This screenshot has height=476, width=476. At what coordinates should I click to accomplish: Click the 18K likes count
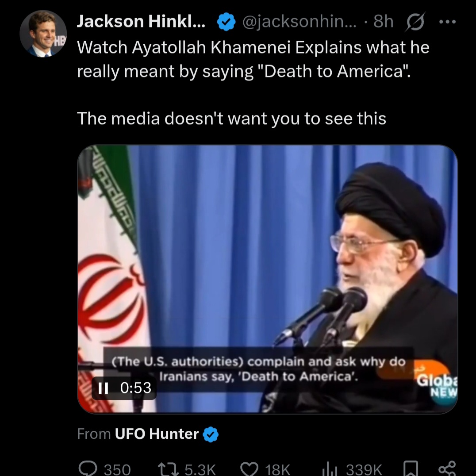click(277, 469)
